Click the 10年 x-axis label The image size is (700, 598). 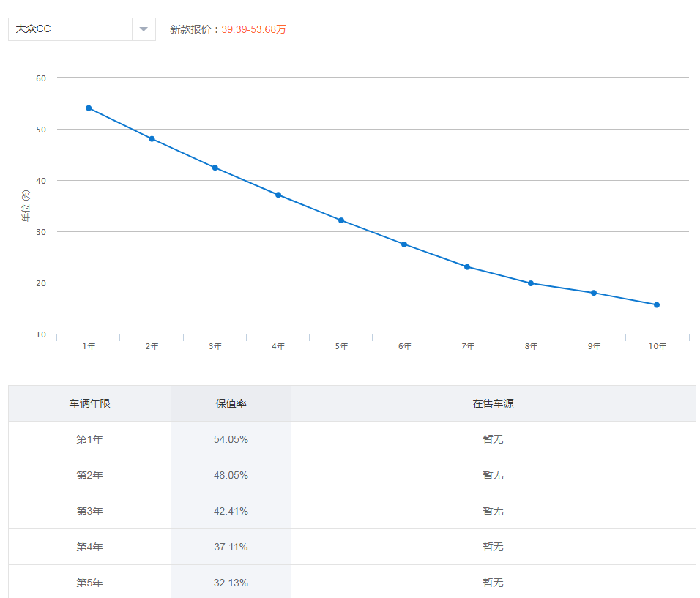pyautogui.click(x=658, y=346)
